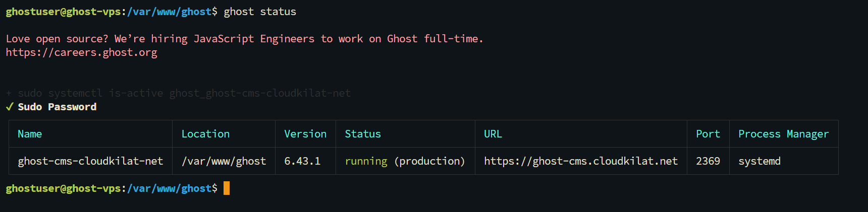Click the 'Love open source?' hiring message line
Viewport: 868px width, 212px height.
click(x=244, y=39)
